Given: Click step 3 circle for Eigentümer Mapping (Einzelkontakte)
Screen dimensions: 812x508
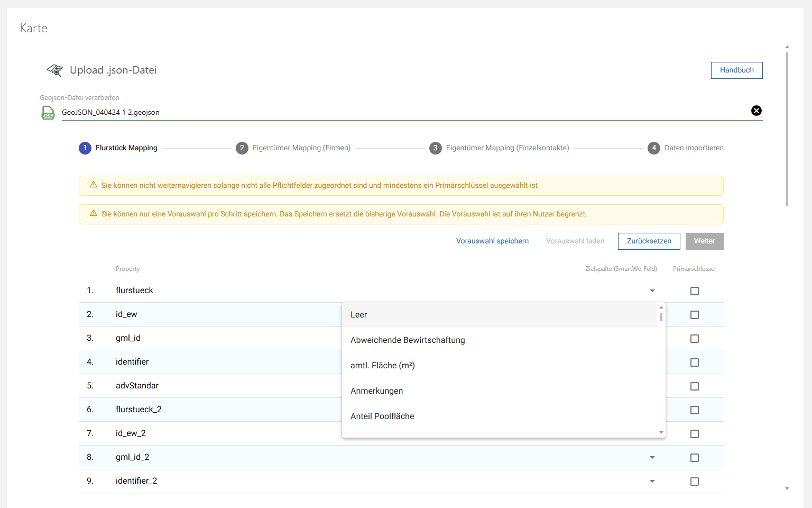Looking at the screenshot, I should click(x=436, y=148).
